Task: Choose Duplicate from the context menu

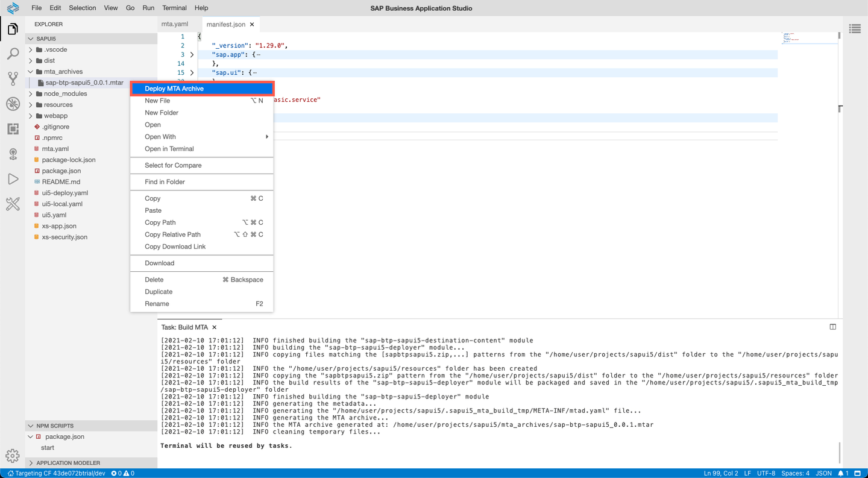Action: [202, 292]
